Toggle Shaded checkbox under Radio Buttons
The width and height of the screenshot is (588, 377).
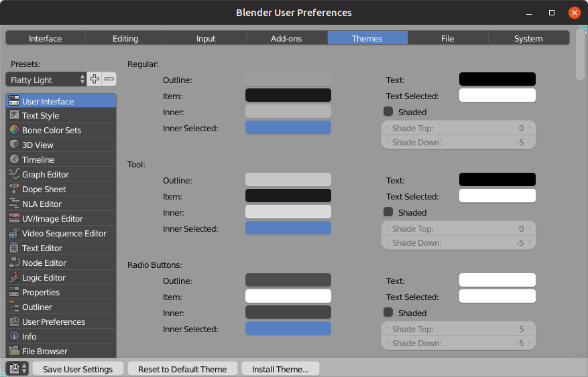388,312
